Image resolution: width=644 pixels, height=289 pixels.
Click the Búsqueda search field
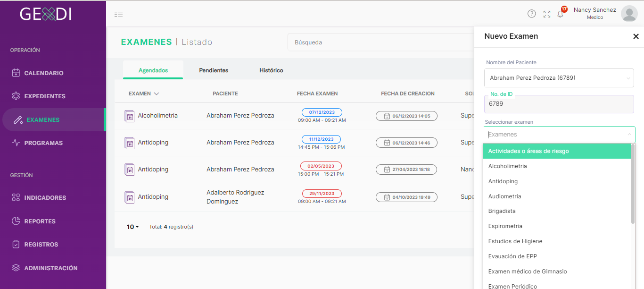381,42
